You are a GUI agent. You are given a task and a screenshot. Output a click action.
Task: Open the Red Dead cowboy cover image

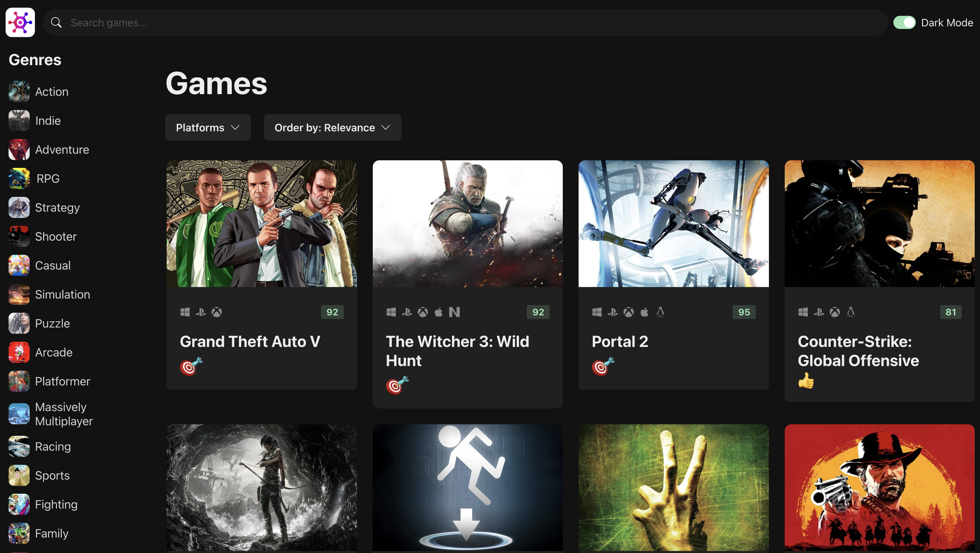(x=880, y=487)
